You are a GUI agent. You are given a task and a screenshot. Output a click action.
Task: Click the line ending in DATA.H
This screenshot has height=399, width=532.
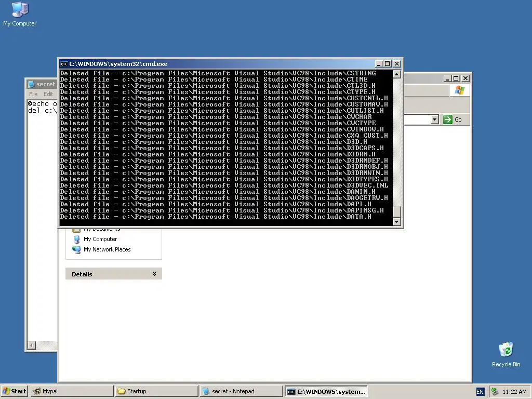click(x=216, y=217)
